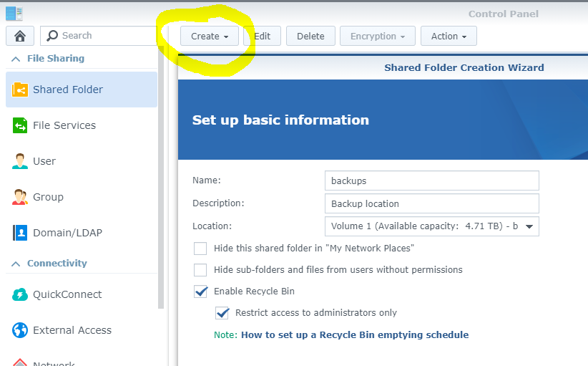The image size is (588, 366).
Task: Open External Access settings
Action: [82, 330]
